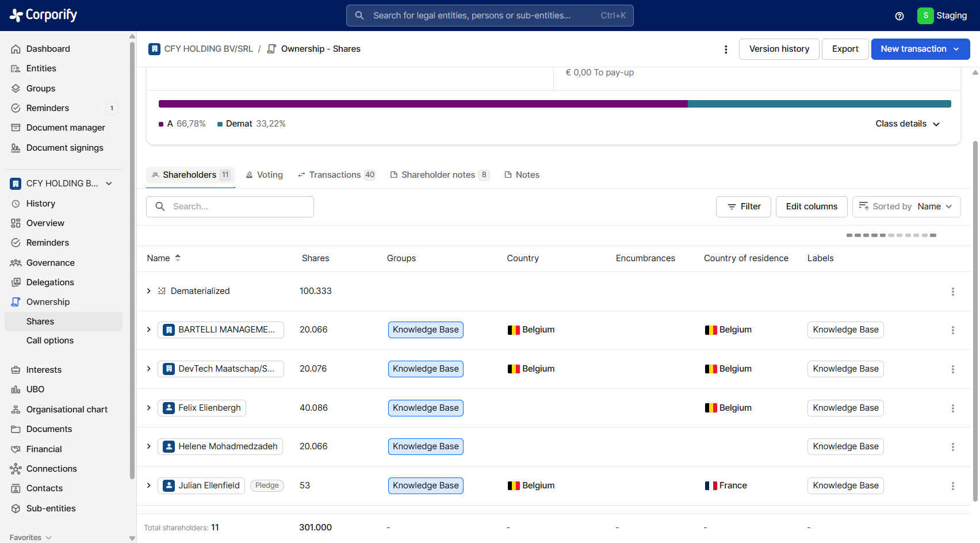Image resolution: width=980 pixels, height=543 pixels.
Task: Click the purple class A share bar
Action: [x=423, y=104]
